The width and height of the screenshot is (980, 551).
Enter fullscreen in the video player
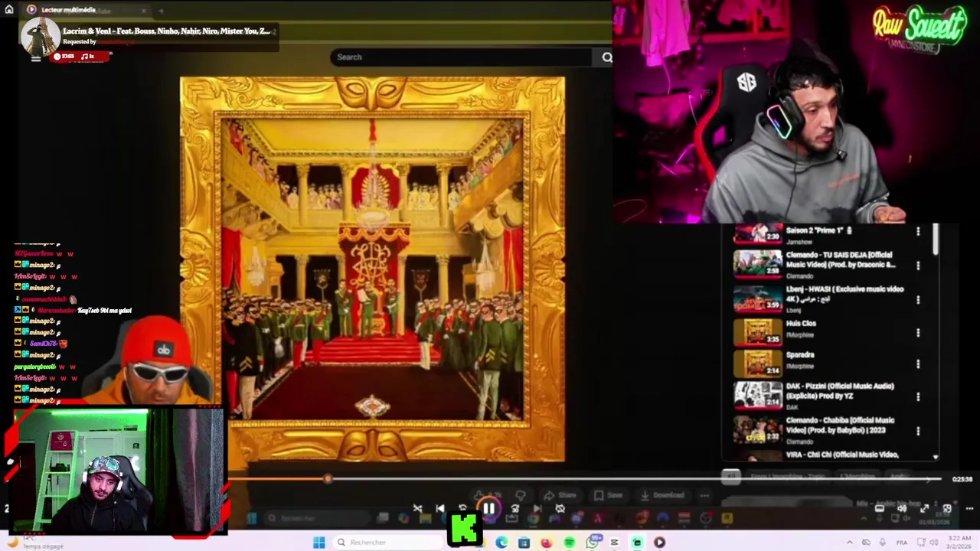point(924,508)
